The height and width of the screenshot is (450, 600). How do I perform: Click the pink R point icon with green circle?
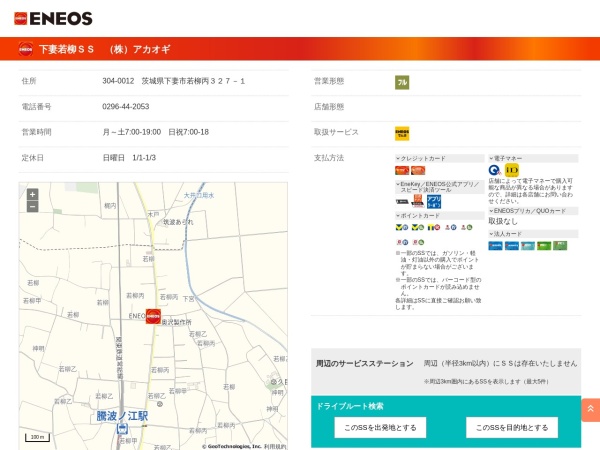(x=418, y=242)
